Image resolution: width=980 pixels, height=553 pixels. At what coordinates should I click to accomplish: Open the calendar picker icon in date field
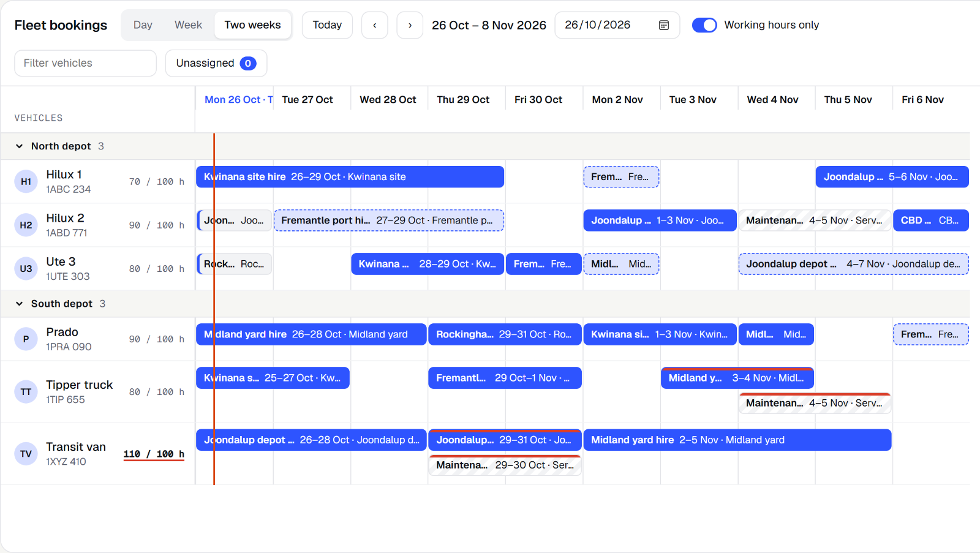pos(663,25)
